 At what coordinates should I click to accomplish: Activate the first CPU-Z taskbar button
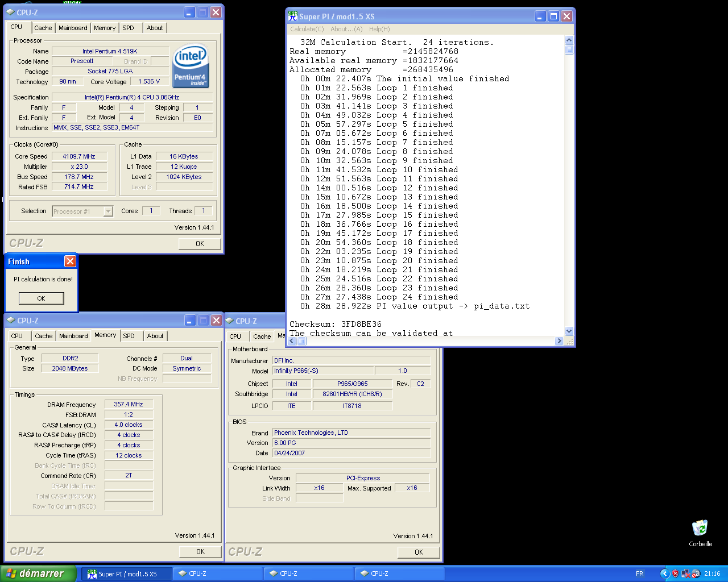click(x=218, y=574)
